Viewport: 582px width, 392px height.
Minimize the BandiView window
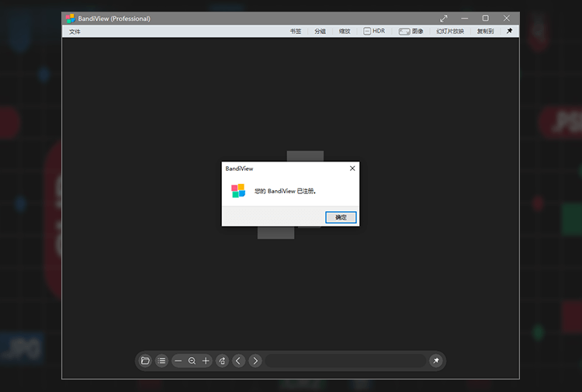click(x=464, y=18)
